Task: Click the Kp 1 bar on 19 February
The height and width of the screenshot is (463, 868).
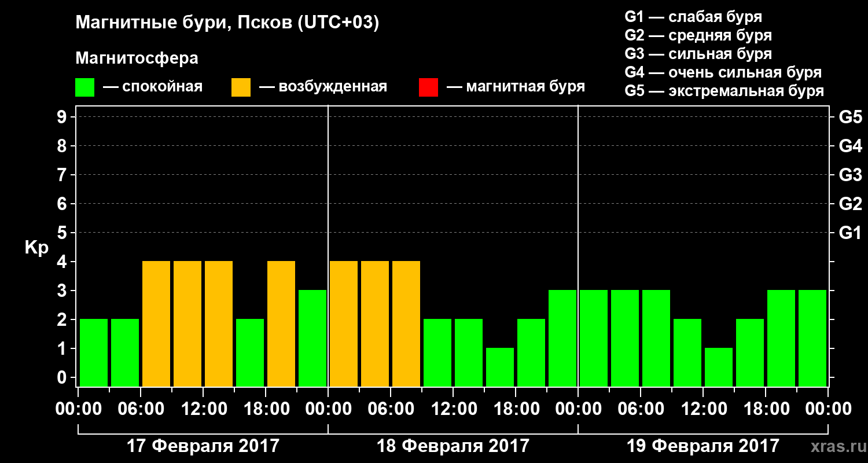Action: [x=719, y=367]
